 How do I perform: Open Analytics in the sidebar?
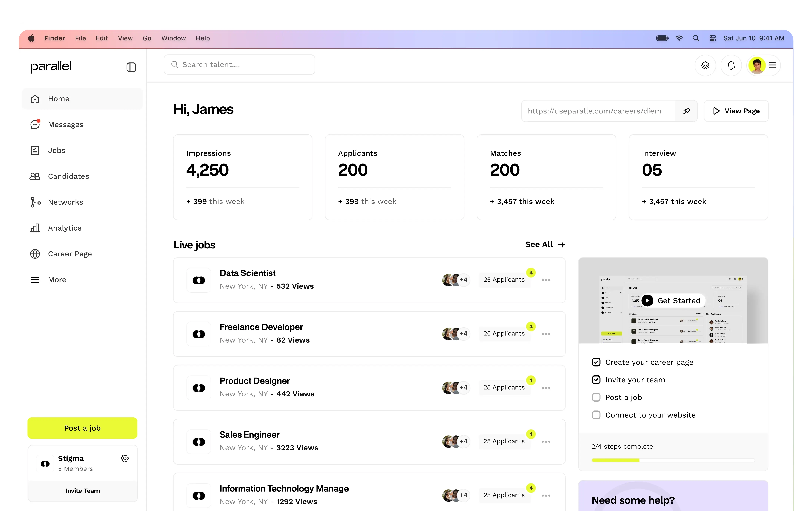pyautogui.click(x=64, y=228)
